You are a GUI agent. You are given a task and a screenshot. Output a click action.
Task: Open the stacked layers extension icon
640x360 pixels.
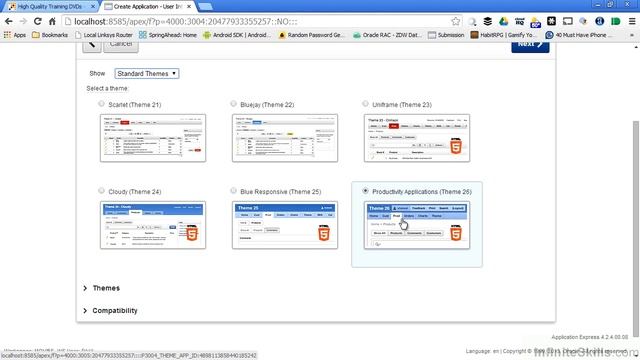tap(487, 21)
